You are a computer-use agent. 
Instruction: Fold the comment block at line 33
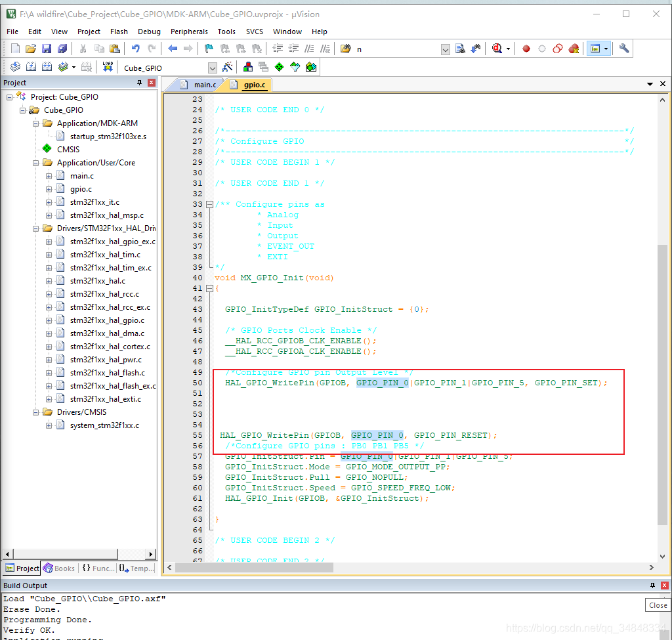[209, 205]
